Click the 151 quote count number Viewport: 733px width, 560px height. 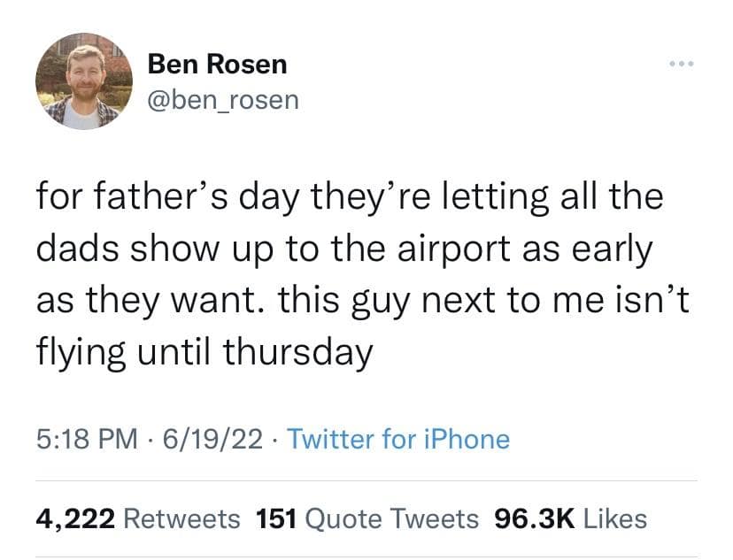point(275,518)
